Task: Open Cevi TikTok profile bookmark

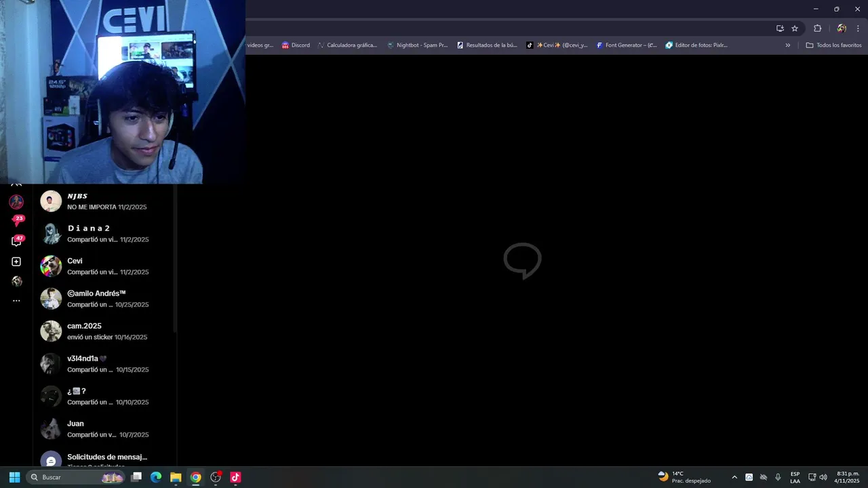Action: pos(557,45)
